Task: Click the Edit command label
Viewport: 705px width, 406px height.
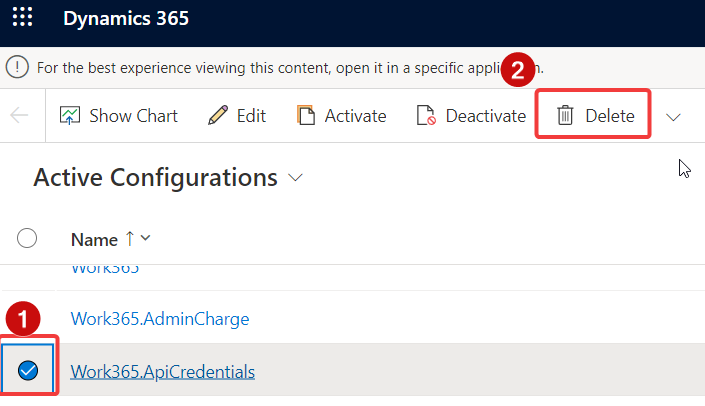Action: [251, 116]
